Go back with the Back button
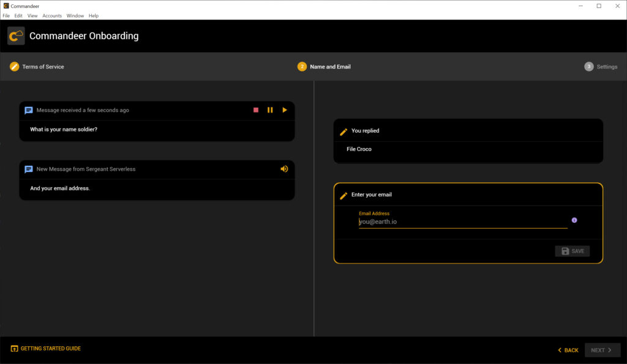The height and width of the screenshot is (364, 627). (568, 350)
